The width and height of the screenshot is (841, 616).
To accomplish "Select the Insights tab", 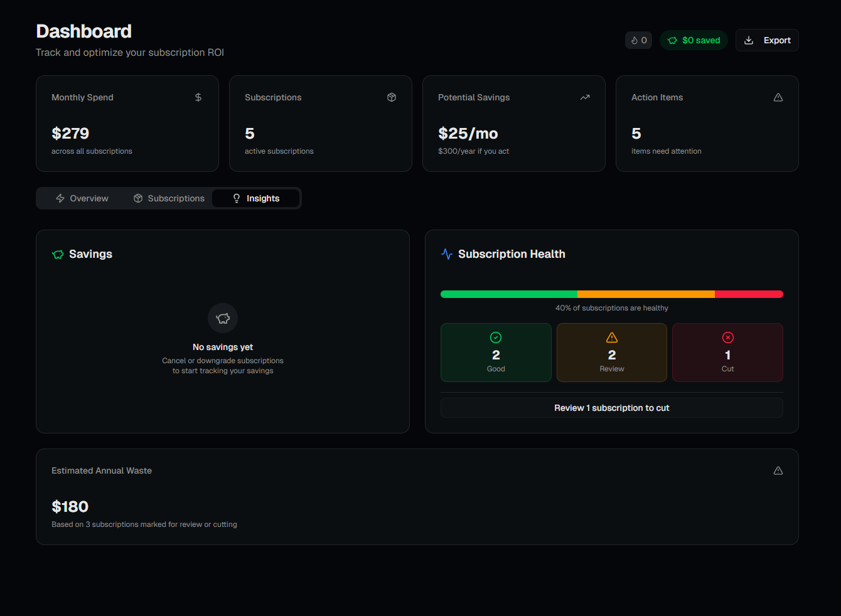I will [256, 198].
